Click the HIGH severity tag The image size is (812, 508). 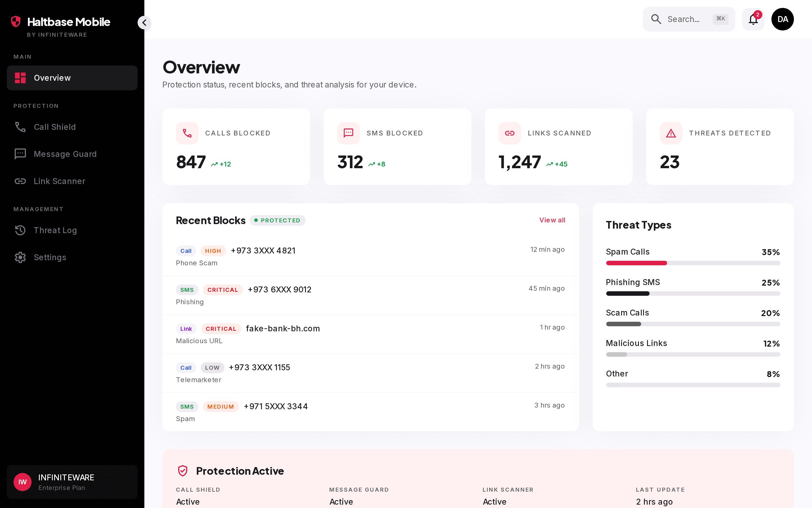tap(213, 251)
